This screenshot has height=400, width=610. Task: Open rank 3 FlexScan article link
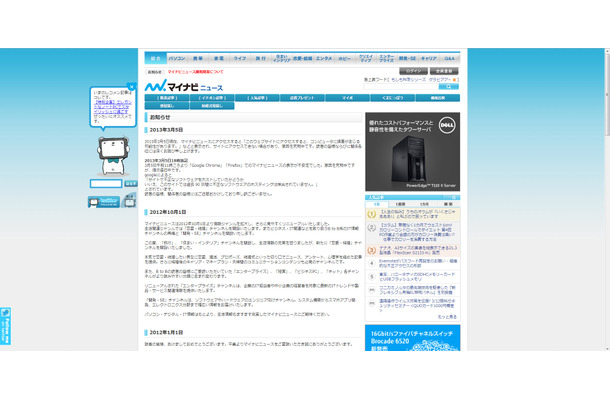pos(418,250)
